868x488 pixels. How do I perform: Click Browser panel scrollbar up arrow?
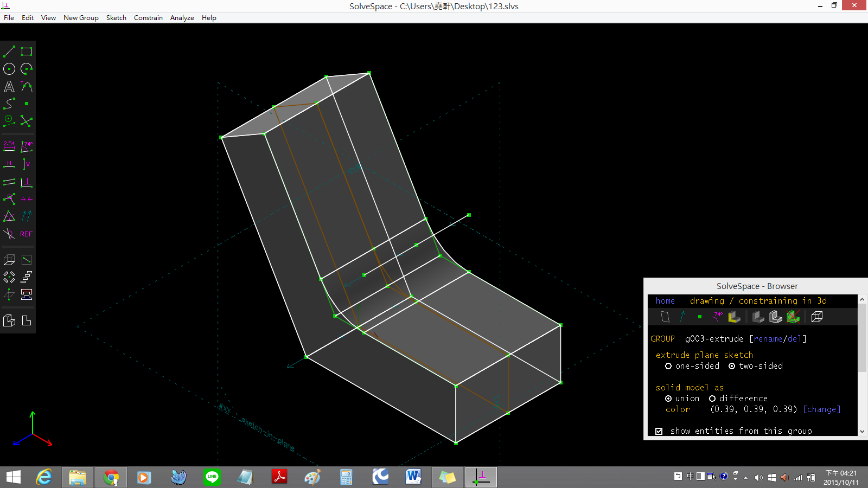click(862, 299)
